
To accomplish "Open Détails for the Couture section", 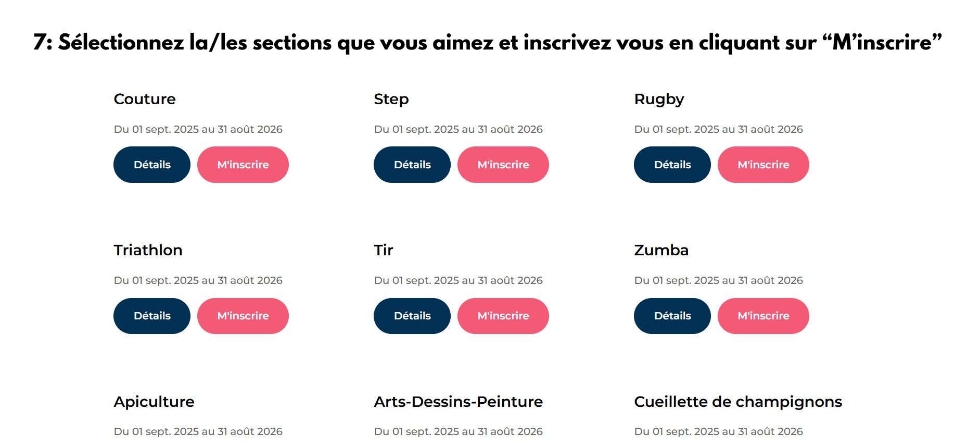I will pos(152,165).
